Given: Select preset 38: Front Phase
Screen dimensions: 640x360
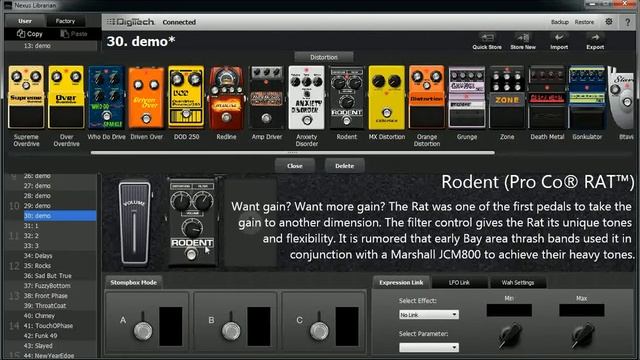Looking at the screenshot, I should pyautogui.click(x=60, y=296).
